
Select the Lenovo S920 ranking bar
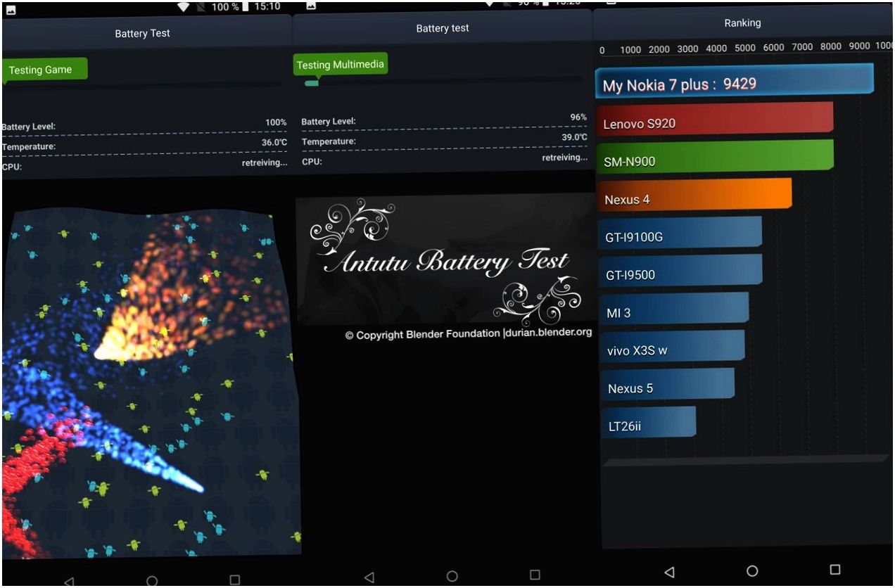tap(714, 120)
